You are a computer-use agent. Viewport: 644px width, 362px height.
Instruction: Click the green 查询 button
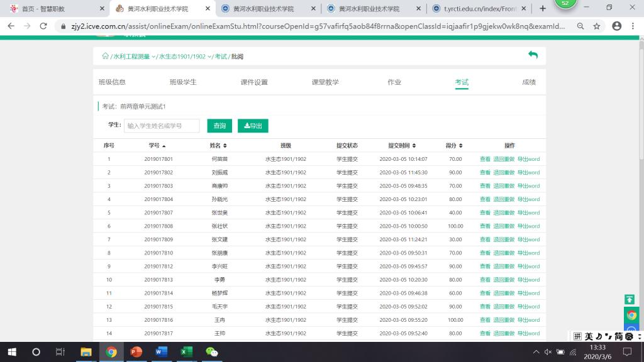pyautogui.click(x=219, y=126)
